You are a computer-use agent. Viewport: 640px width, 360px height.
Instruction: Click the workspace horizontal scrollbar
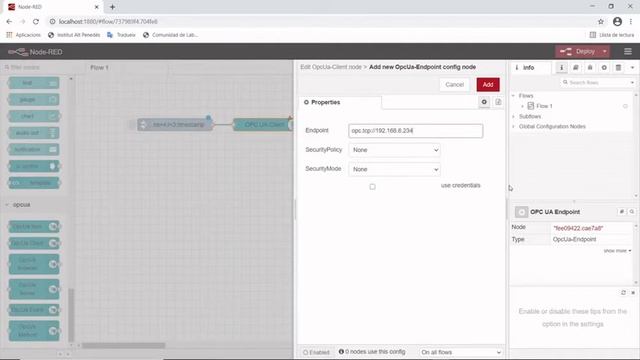tap(124, 345)
